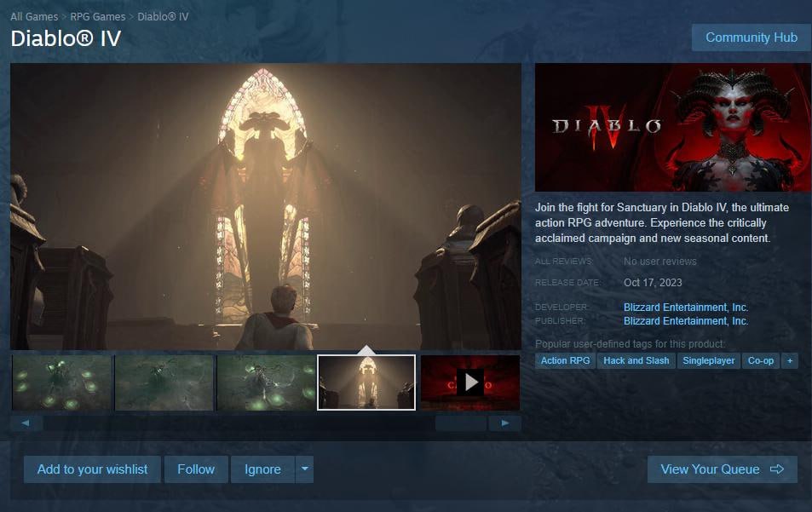The height and width of the screenshot is (512, 812).
Task: Play the trailer video thumbnail
Action: coord(470,382)
